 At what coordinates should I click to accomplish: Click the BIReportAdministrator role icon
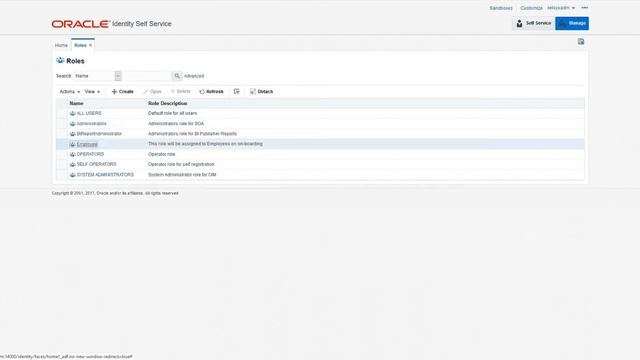coord(73,133)
